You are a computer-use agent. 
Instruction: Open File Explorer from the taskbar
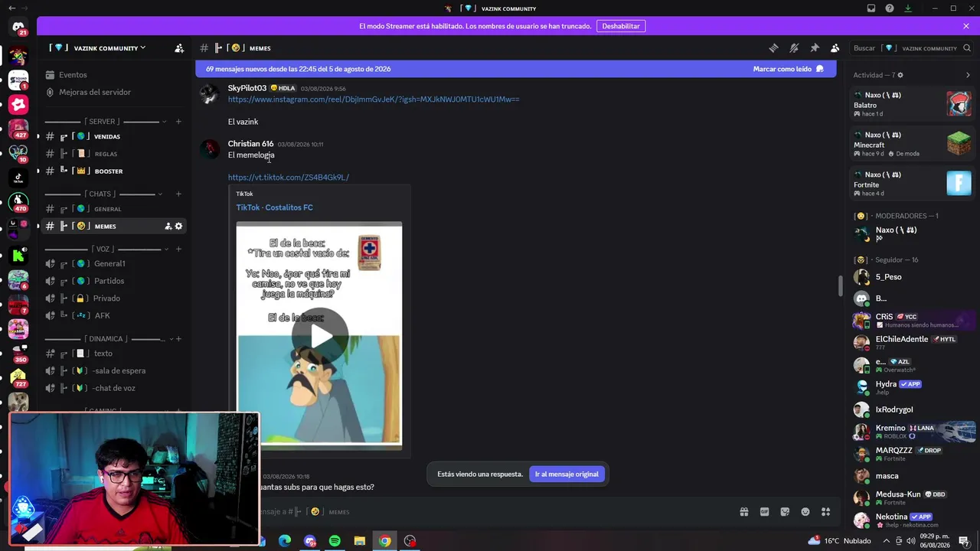359,541
